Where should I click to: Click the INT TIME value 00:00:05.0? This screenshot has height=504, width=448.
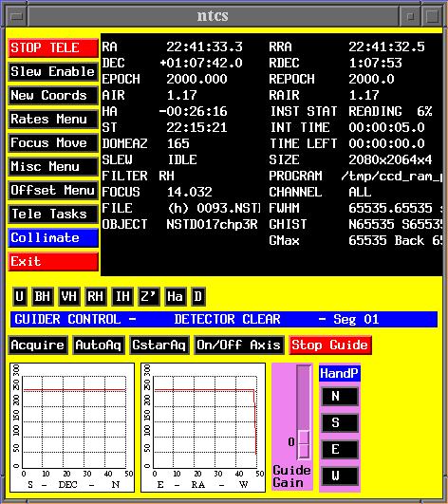tap(386, 127)
